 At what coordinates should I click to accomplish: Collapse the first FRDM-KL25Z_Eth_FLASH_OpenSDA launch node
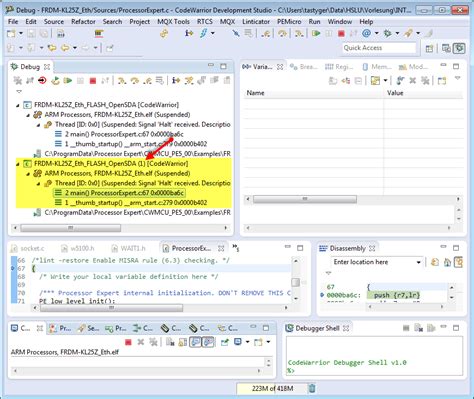point(18,105)
